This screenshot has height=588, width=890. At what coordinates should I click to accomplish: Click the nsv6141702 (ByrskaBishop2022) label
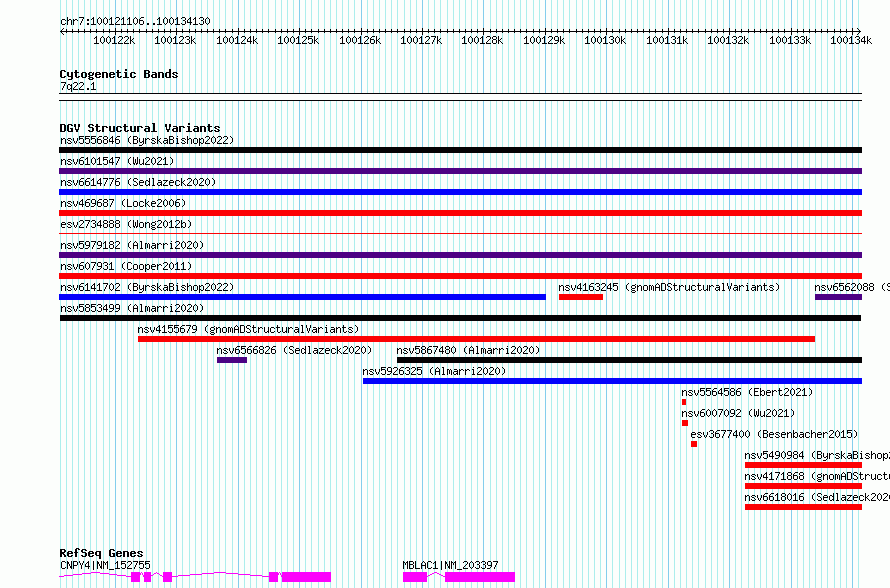pos(147,287)
